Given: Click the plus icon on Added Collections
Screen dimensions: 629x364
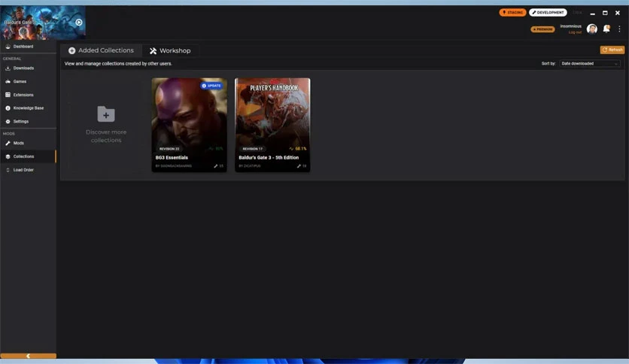Looking at the screenshot, I should click(71, 50).
